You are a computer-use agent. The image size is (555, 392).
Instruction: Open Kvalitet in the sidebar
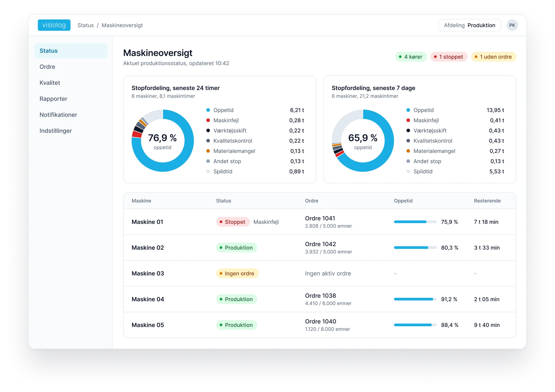click(x=71, y=83)
